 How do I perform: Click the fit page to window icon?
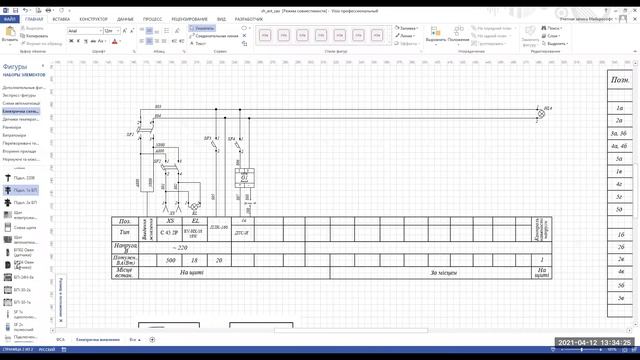click(x=625, y=350)
